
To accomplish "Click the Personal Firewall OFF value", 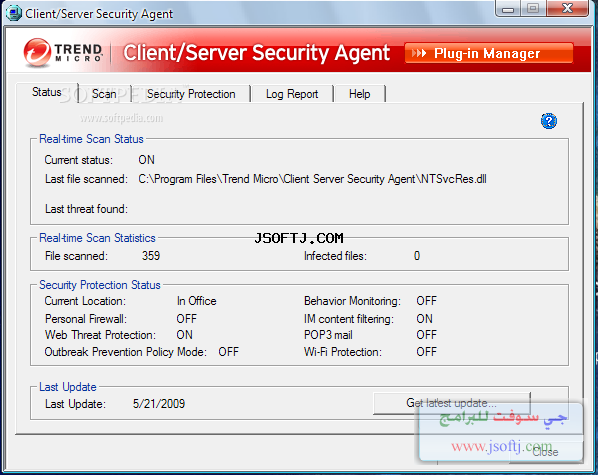I will (x=186, y=319).
